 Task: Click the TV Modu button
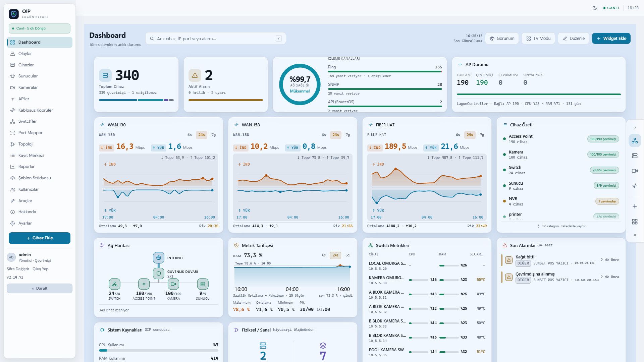[538, 39]
